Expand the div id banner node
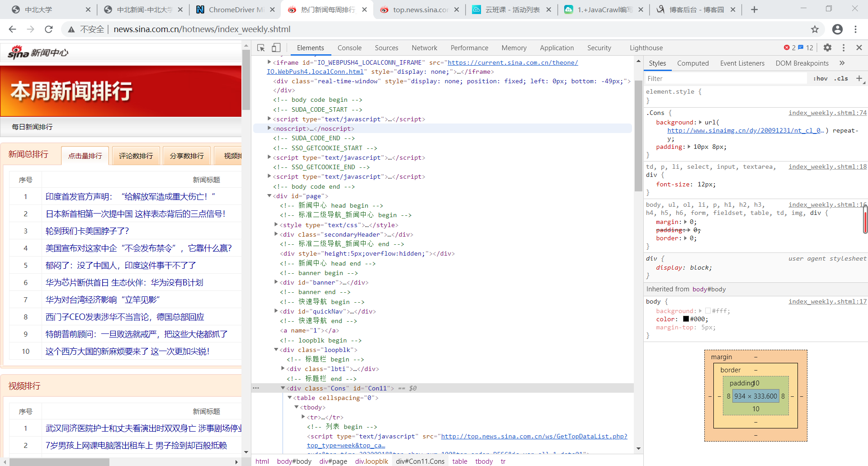 click(x=276, y=282)
